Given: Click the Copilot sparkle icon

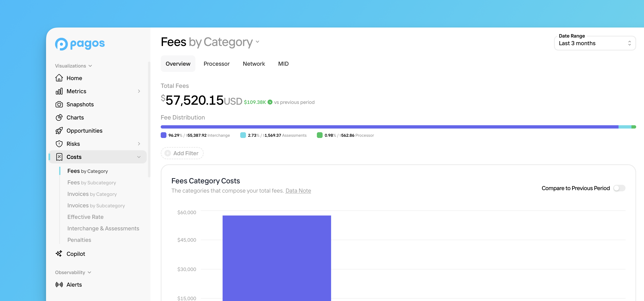Looking at the screenshot, I should tap(59, 254).
